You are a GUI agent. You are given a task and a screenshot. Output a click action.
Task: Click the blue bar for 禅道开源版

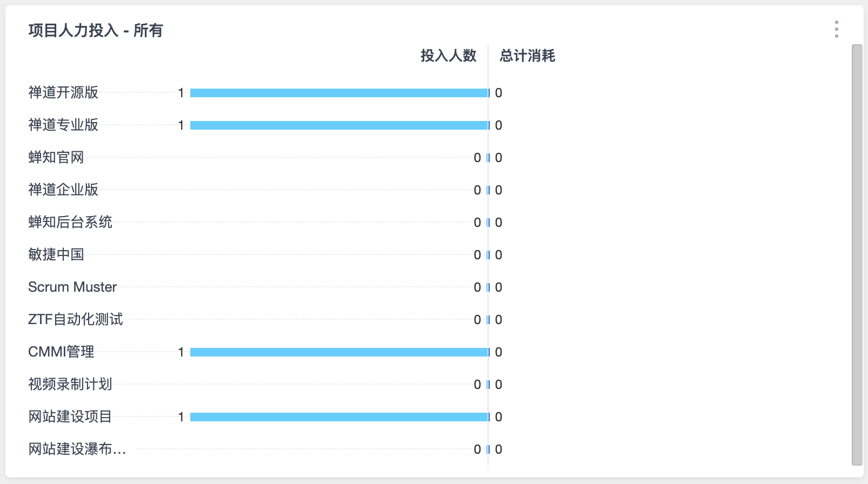(x=339, y=93)
